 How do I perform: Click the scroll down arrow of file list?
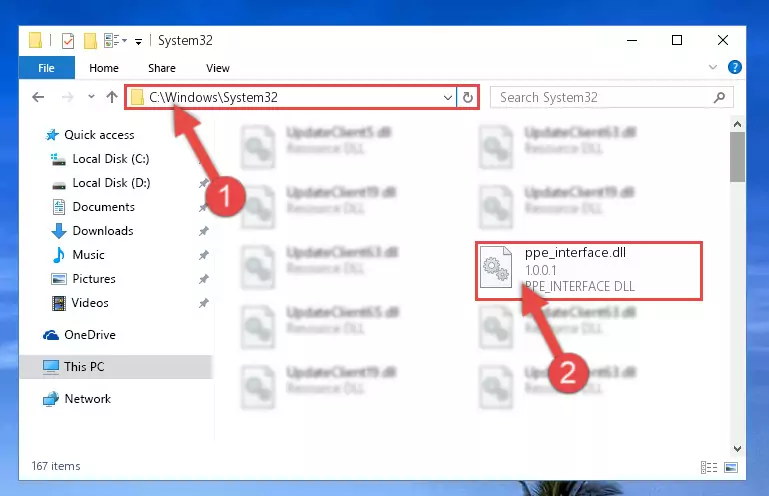pyautogui.click(x=737, y=448)
